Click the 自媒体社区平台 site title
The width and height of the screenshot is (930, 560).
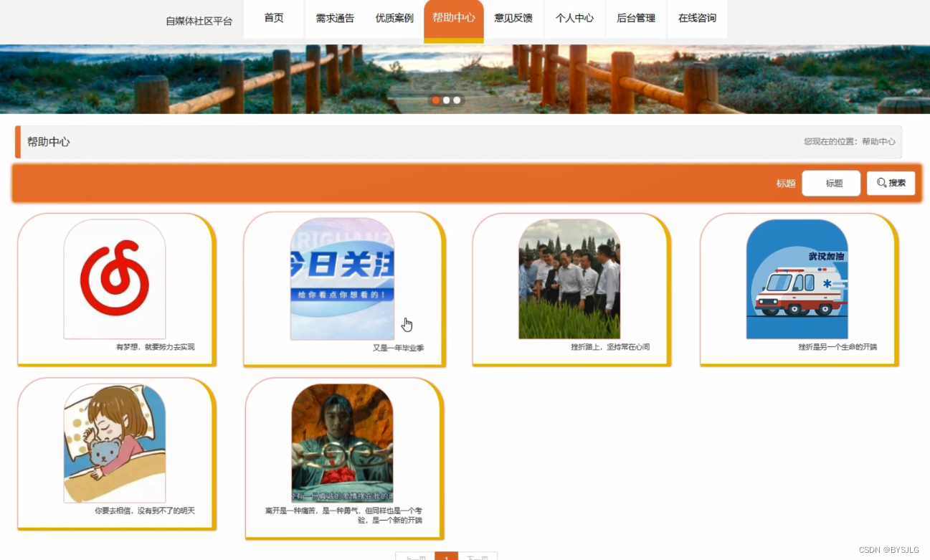[199, 21]
